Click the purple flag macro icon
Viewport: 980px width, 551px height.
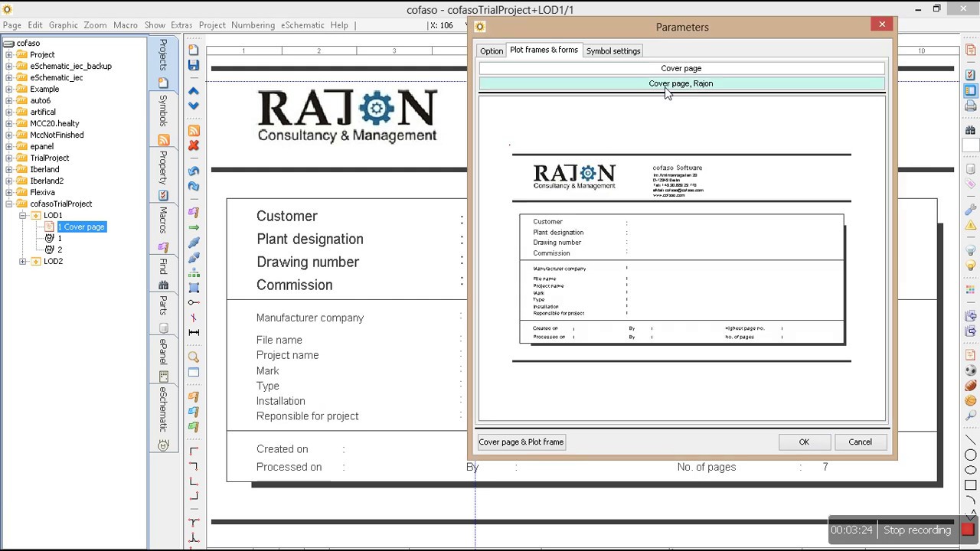pyautogui.click(x=194, y=212)
